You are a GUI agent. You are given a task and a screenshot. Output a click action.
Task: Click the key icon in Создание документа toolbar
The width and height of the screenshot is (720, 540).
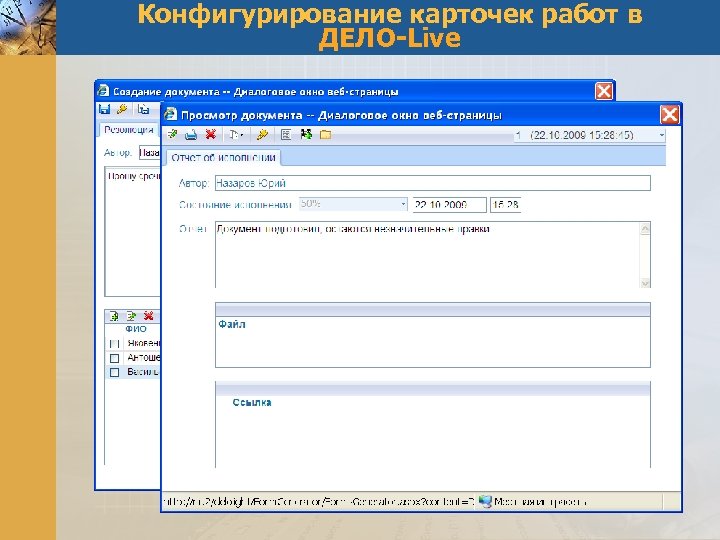122,109
